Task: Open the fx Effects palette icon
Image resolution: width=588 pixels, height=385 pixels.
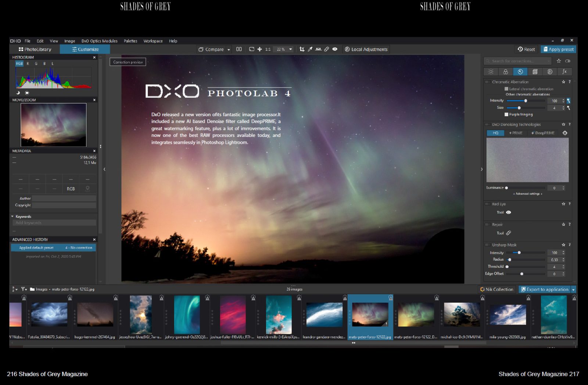Action: click(x=564, y=72)
